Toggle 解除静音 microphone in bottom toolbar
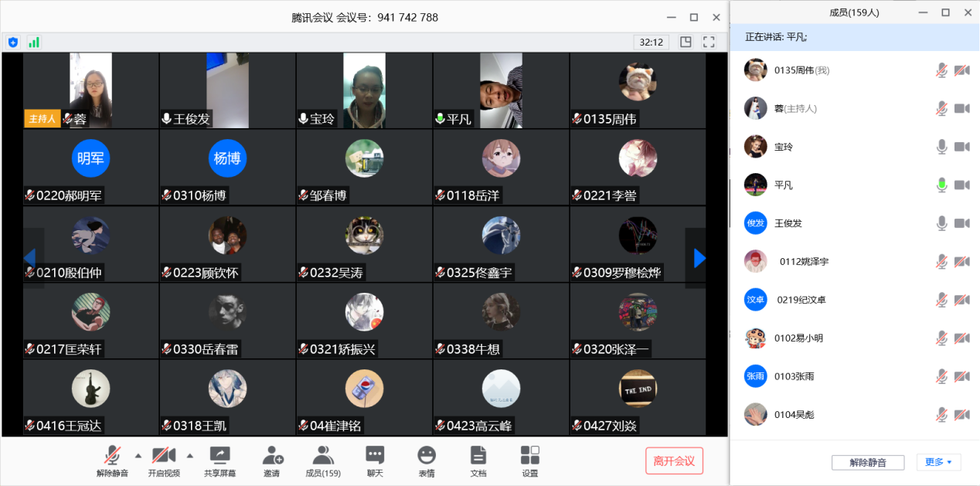Image resolution: width=980 pixels, height=486 pixels. [x=113, y=455]
